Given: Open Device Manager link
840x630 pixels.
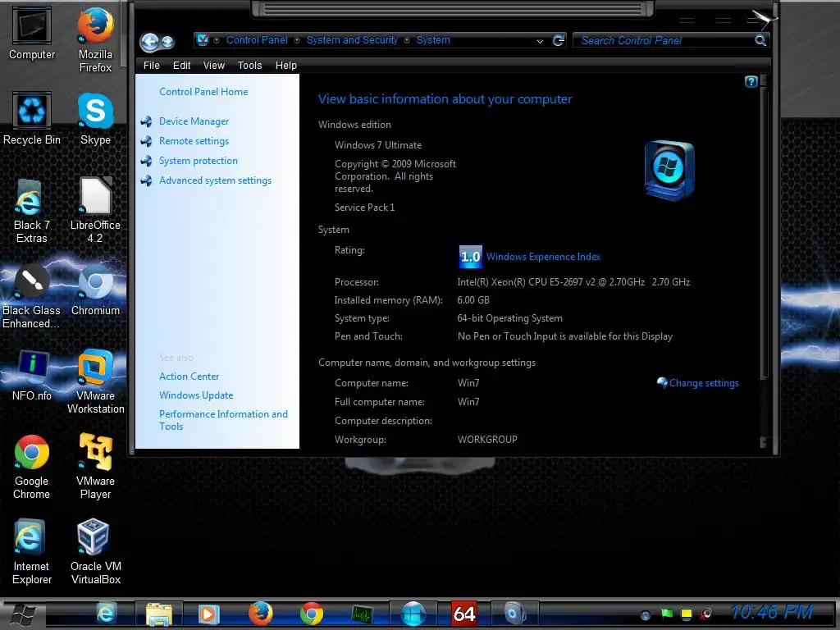Looking at the screenshot, I should (194, 121).
